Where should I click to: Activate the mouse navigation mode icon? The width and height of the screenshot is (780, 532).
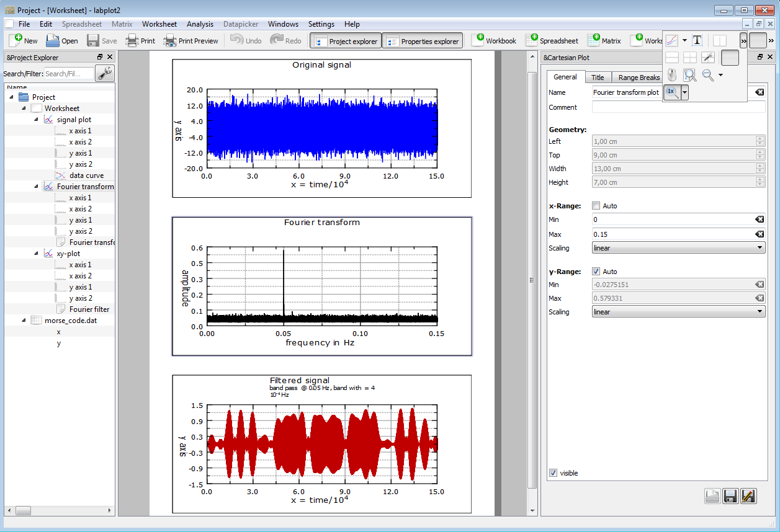672,74
